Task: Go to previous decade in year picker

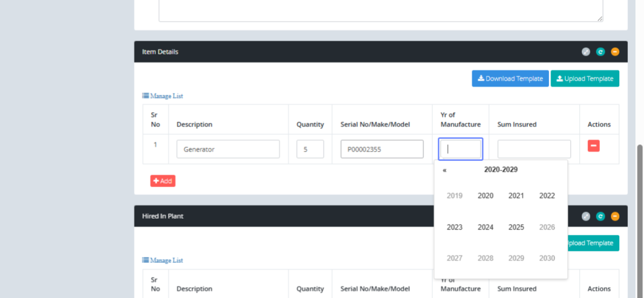Action: point(444,170)
